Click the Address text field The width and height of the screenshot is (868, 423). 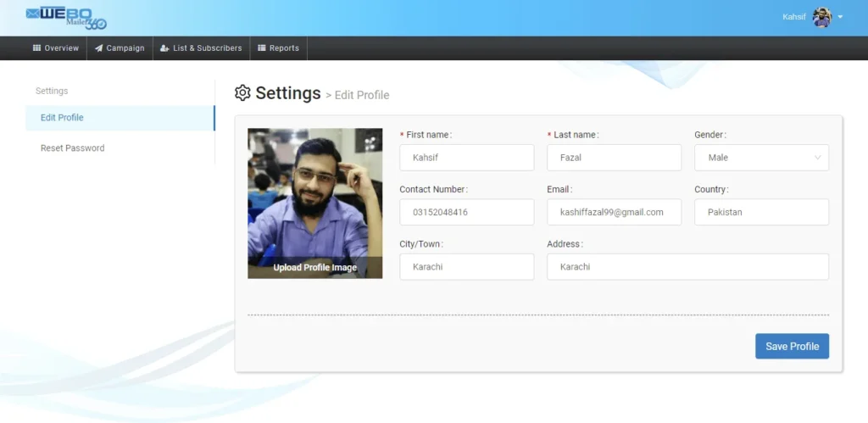(x=687, y=266)
